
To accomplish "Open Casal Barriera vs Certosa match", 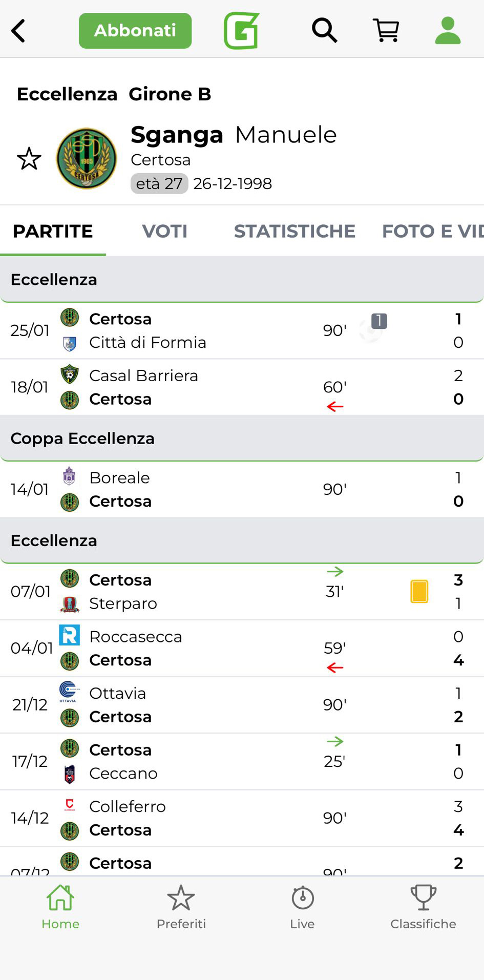I will [205, 387].
